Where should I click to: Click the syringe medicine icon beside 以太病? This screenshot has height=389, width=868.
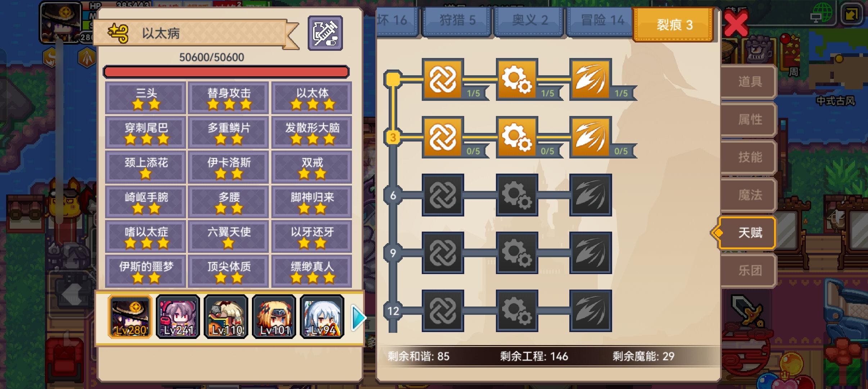pyautogui.click(x=325, y=33)
